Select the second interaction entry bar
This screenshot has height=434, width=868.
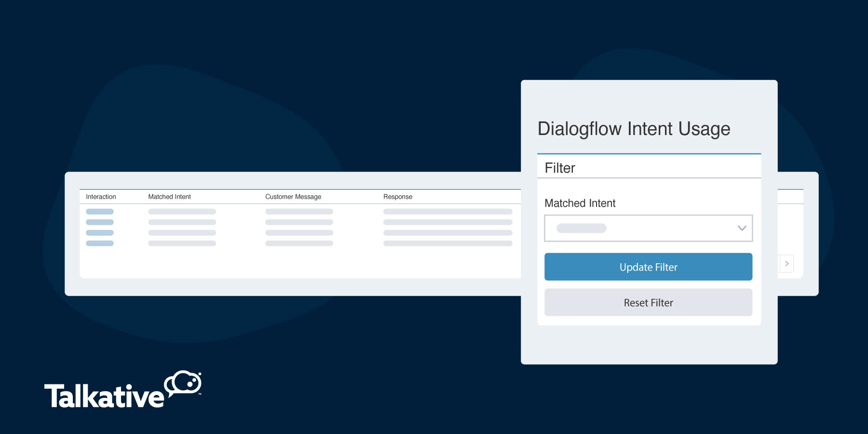pos(100,222)
